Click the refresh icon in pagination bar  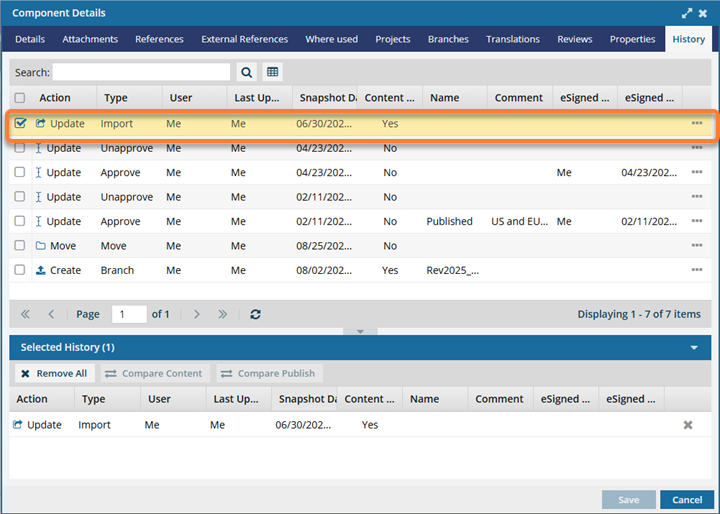pos(255,314)
